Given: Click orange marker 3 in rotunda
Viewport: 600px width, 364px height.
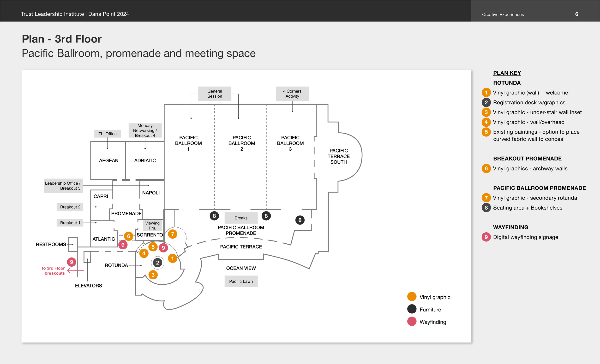Looking at the screenshot, I should [153, 275].
